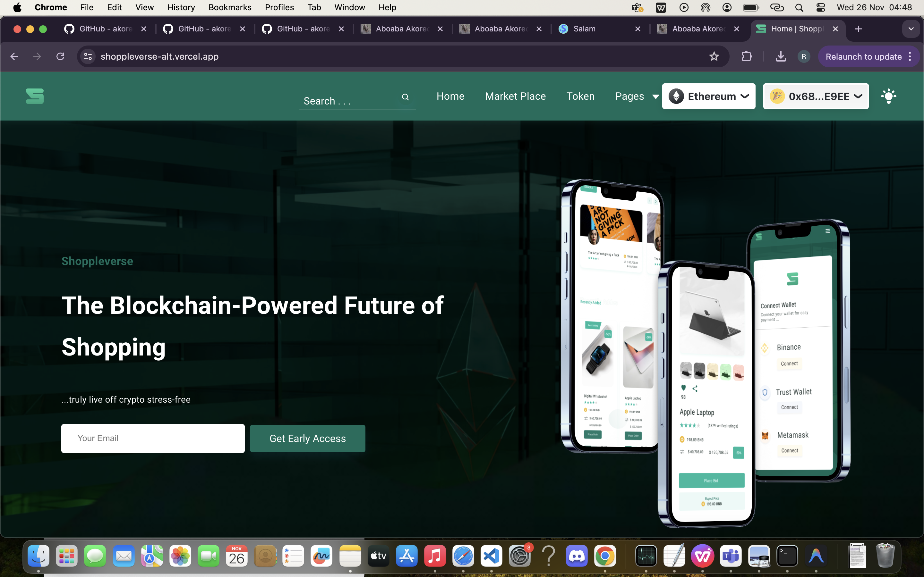
Task: Open the 0x68...E9EE wallet dropdown
Action: tap(816, 96)
